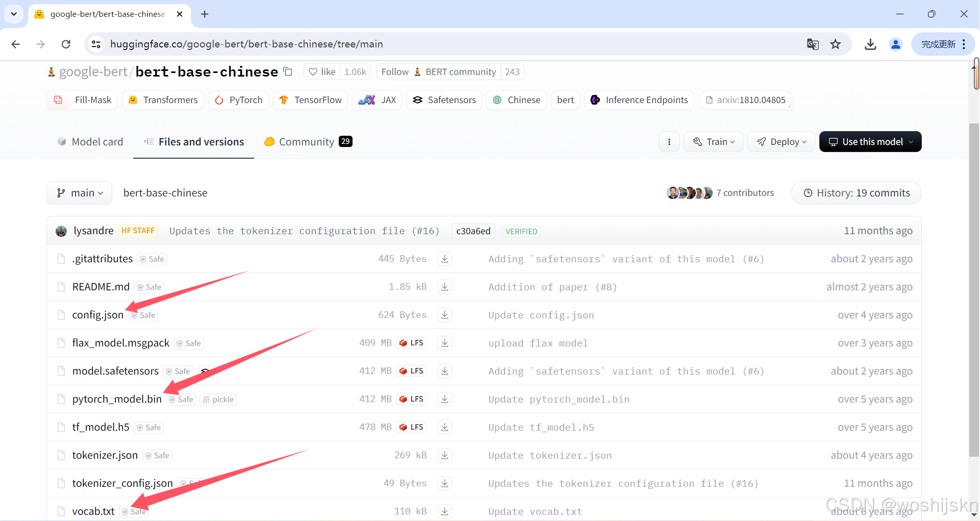Click the 243 followers count

pos(512,72)
